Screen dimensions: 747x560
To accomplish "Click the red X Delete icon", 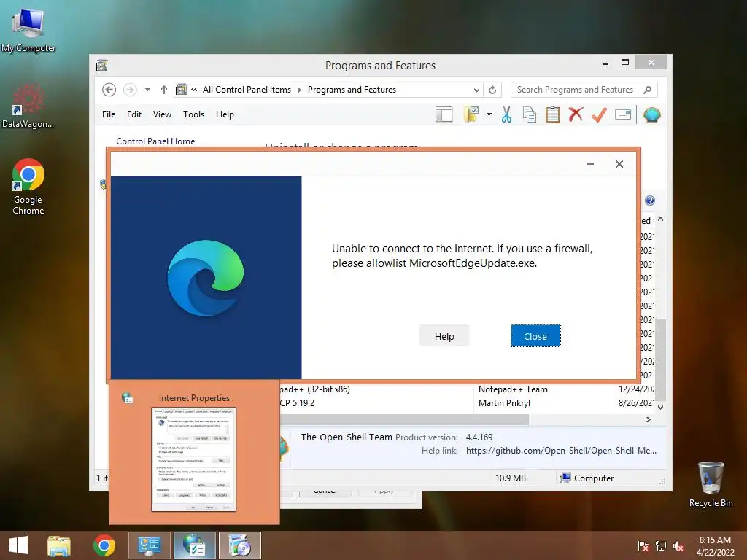I will [576, 114].
